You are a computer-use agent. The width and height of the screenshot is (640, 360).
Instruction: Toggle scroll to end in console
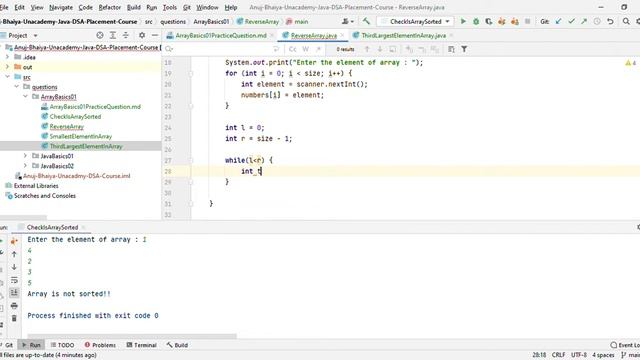tap(14, 293)
